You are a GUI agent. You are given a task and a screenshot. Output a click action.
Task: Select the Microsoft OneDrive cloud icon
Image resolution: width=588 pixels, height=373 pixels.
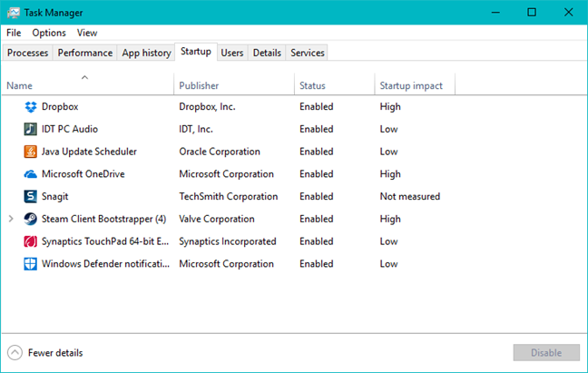click(x=30, y=174)
